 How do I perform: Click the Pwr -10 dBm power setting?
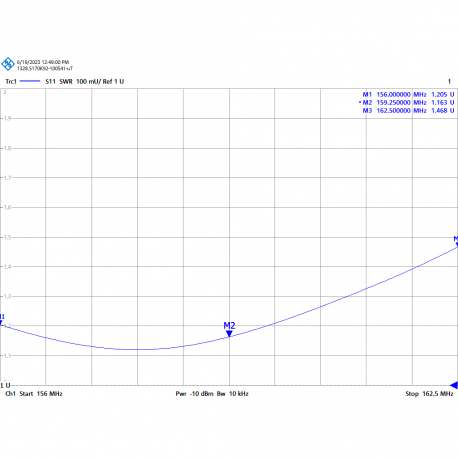tap(194, 394)
